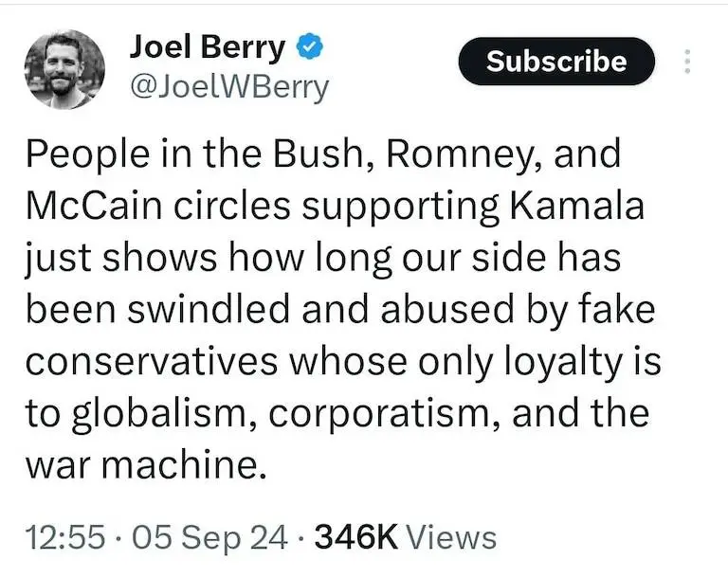The width and height of the screenshot is (728, 578).
Task: Click the Subscribe button
Action: (556, 63)
